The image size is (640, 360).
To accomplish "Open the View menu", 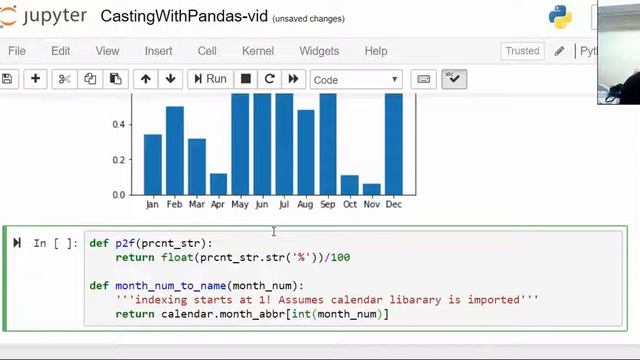I will [107, 51].
